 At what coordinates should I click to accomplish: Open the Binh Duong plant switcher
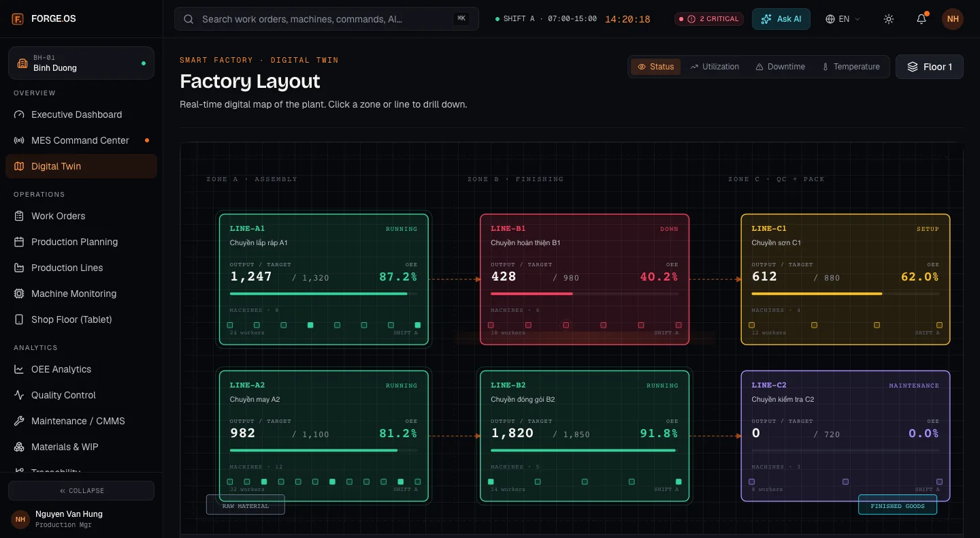81,63
